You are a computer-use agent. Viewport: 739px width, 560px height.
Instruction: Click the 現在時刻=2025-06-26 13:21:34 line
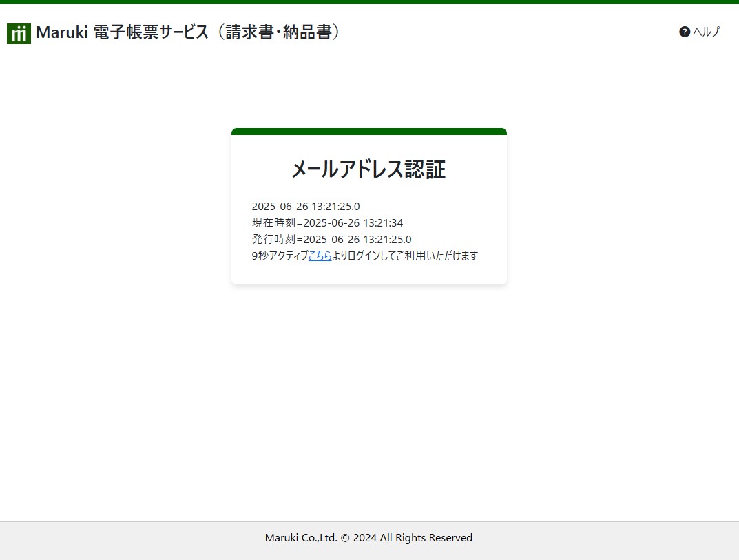(328, 222)
